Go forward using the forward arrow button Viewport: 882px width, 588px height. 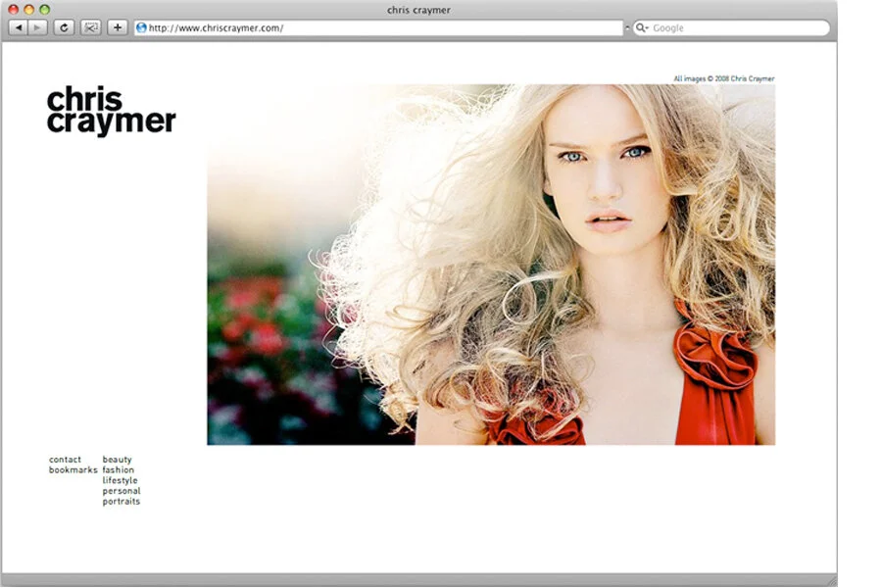point(37,27)
